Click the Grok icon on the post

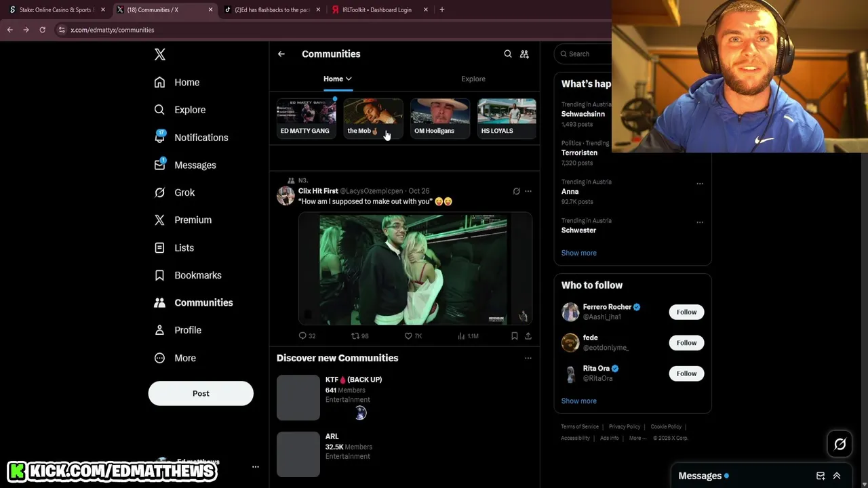point(516,191)
